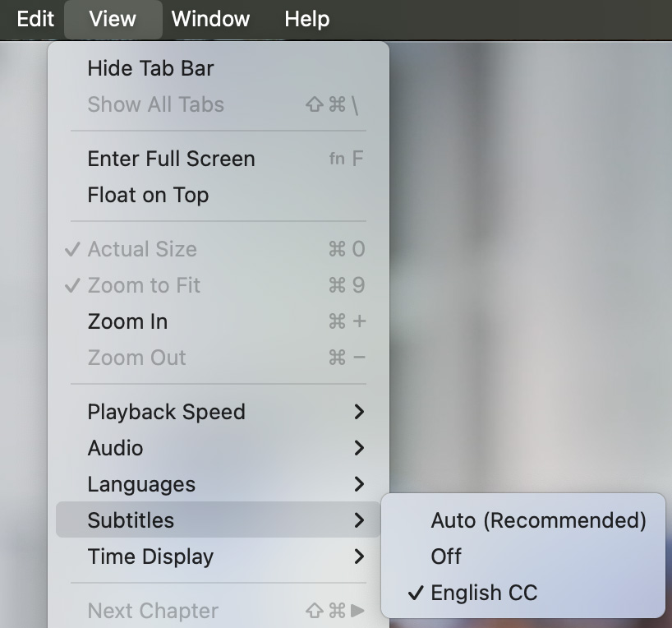Open the Edit menu

click(35, 19)
